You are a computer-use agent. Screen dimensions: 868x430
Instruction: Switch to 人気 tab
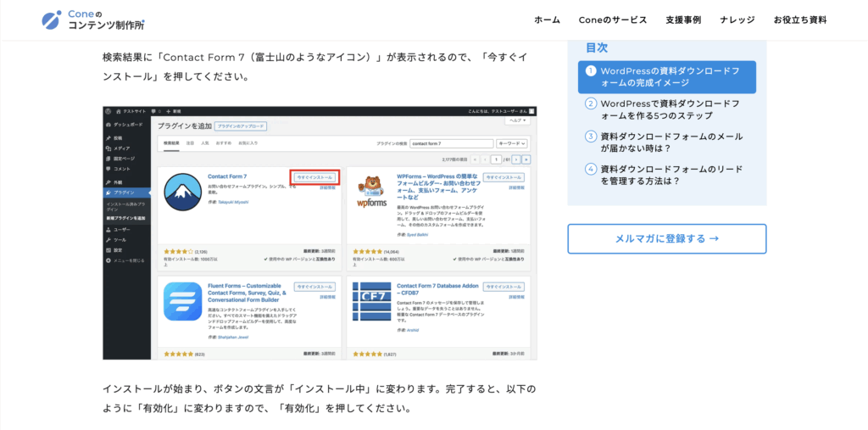205,143
